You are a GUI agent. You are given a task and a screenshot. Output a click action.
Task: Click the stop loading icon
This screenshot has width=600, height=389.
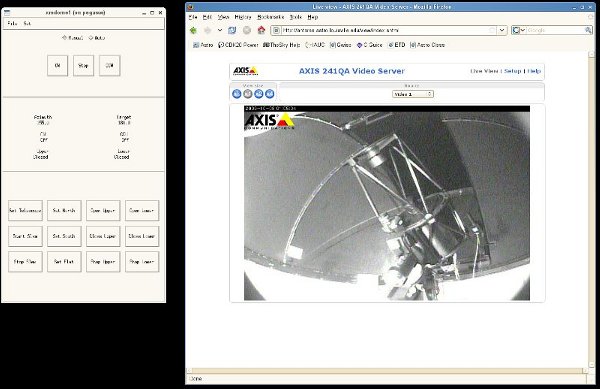(x=247, y=30)
